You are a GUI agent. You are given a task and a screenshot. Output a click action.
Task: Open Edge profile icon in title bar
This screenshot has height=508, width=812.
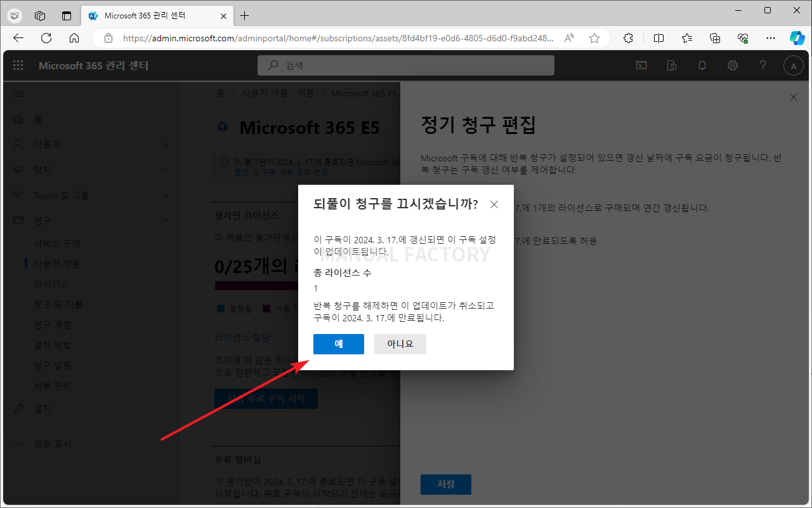pyautogui.click(x=15, y=15)
